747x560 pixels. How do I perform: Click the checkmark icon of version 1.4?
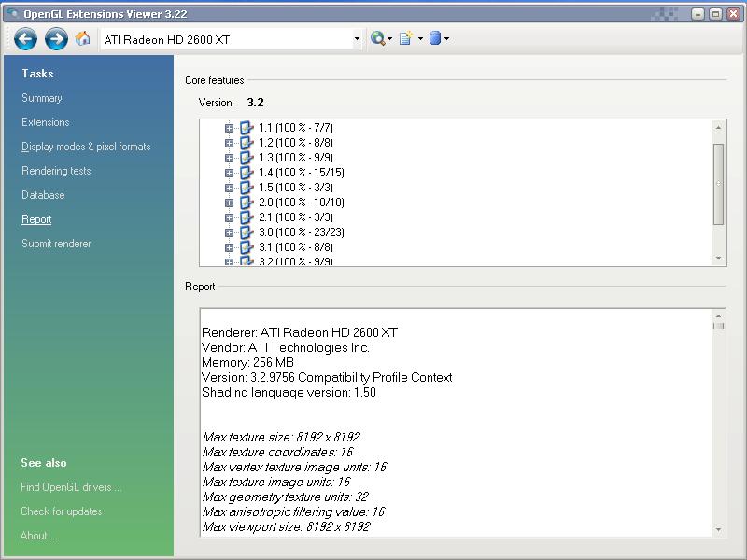click(247, 173)
